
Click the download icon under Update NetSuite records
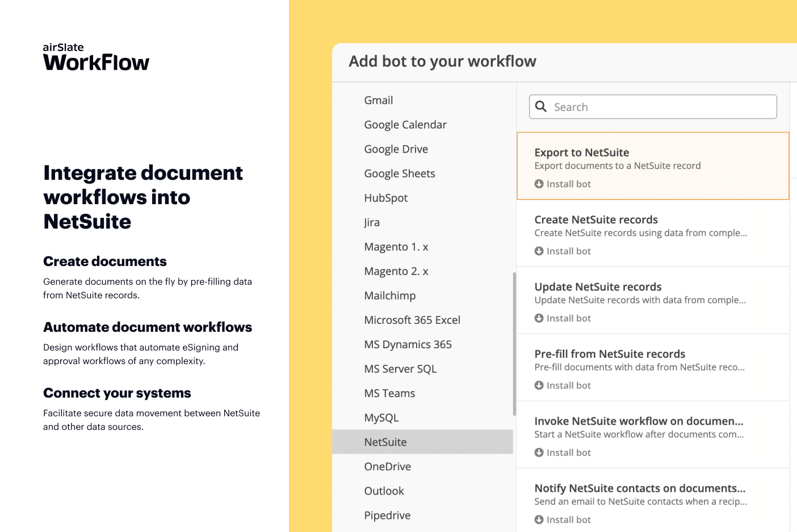point(539,318)
